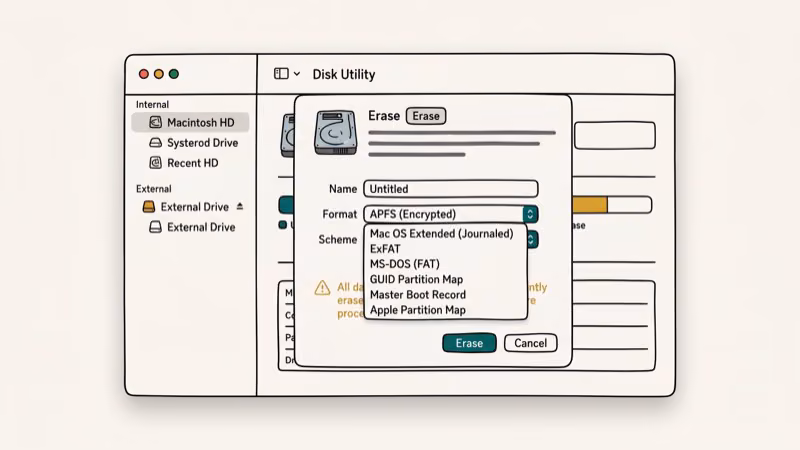Click the Format label
Image resolution: width=800 pixels, height=450 pixels.
pyautogui.click(x=340, y=214)
